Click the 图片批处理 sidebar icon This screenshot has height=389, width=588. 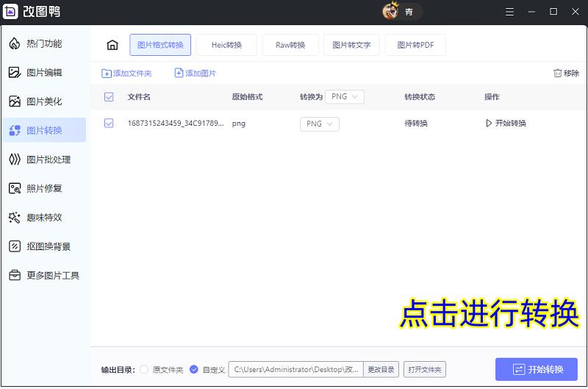click(x=14, y=160)
